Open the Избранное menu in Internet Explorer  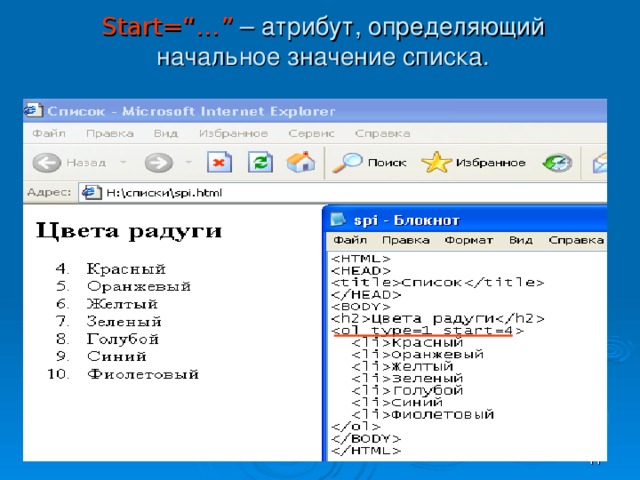[x=233, y=133]
